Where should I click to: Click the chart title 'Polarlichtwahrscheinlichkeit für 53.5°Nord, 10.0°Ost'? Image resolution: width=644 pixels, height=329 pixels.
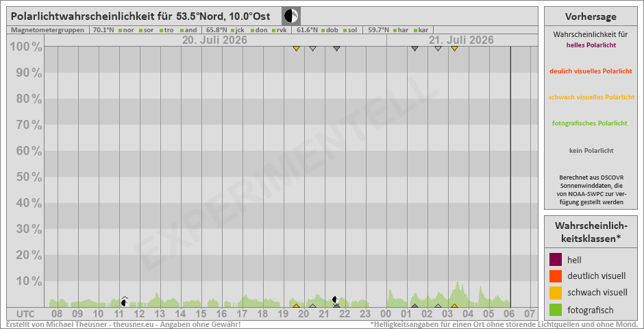[x=140, y=16]
